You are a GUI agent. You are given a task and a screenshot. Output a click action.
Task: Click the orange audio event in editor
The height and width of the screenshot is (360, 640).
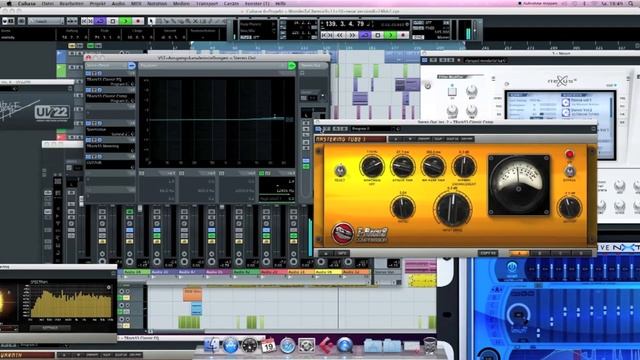tap(192, 294)
